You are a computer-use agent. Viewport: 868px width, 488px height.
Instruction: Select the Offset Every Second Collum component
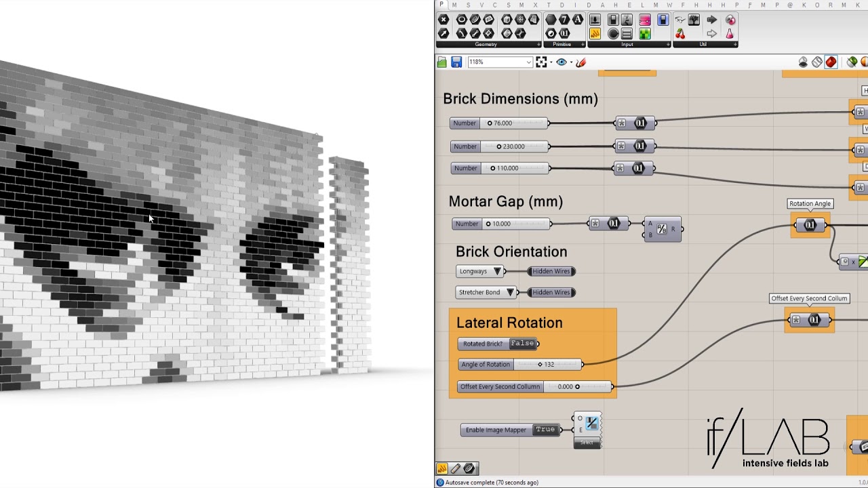pos(810,320)
